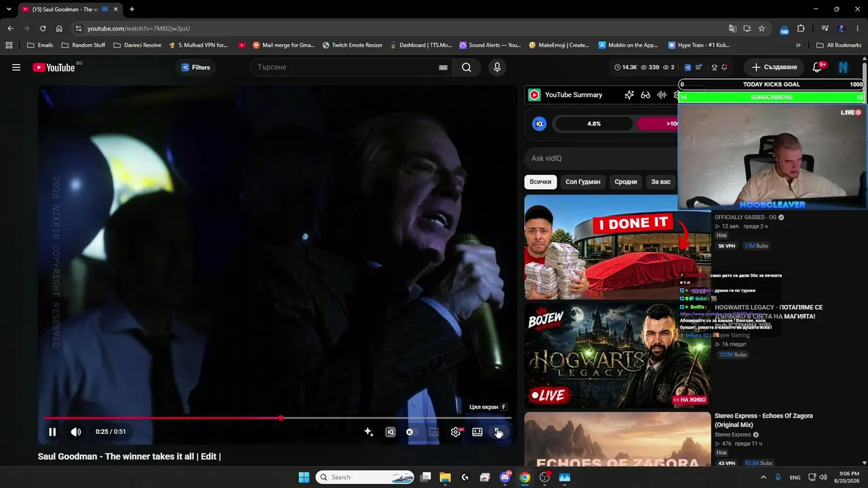Bookmark this page with the star icon
Screen dimensions: 868x488
762,28
